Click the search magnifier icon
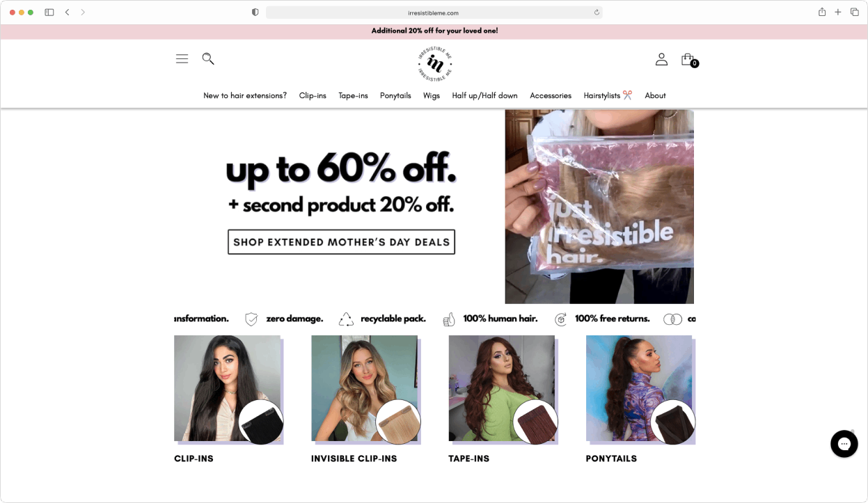Viewport: 868px width, 503px height. point(207,59)
